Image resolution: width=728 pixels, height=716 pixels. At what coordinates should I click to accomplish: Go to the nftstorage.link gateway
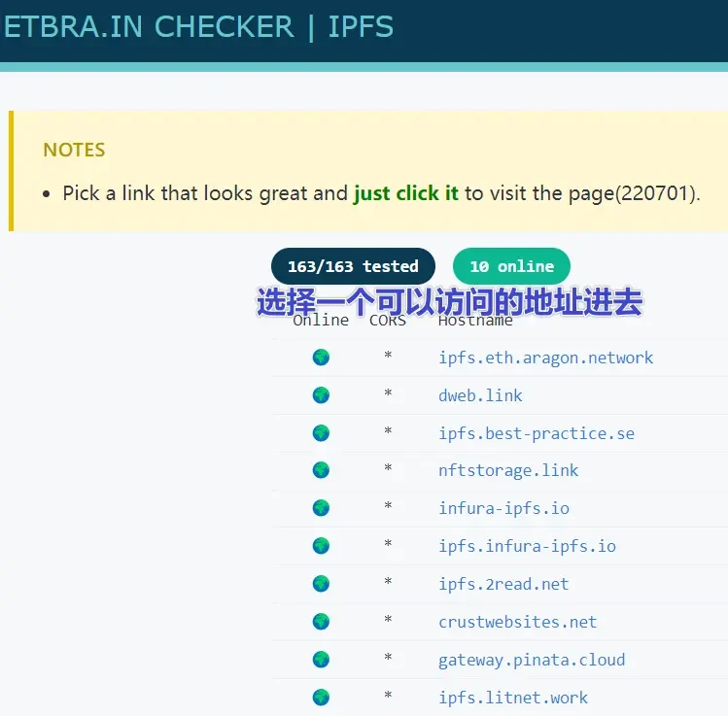pos(508,470)
